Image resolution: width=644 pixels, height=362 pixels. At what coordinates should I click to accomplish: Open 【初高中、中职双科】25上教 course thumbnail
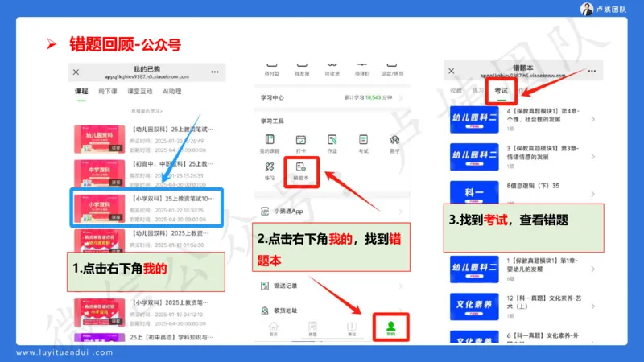[x=99, y=173]
